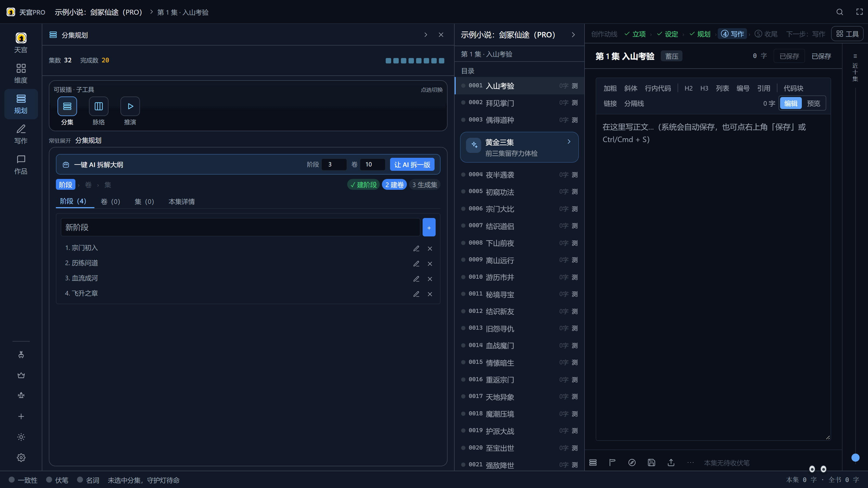Open the 维度 sidebar section
Screen dimensions: 868x488
(x=21, y=73)
